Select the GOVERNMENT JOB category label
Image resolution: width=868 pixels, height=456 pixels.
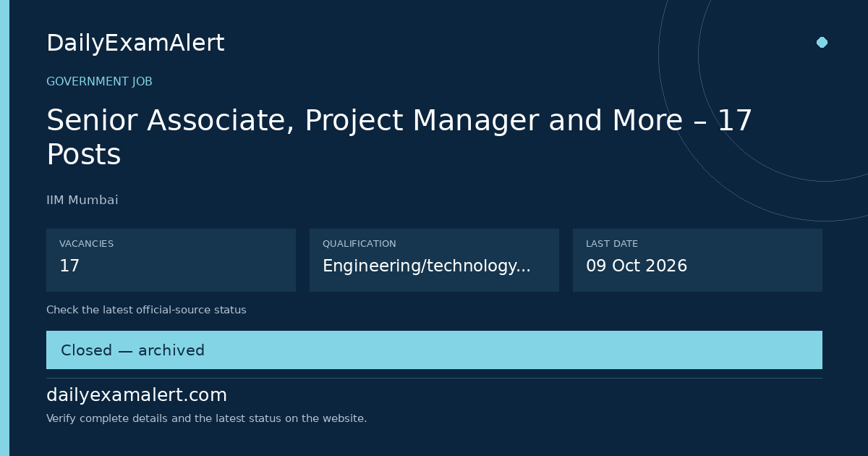tap(99, 82)
